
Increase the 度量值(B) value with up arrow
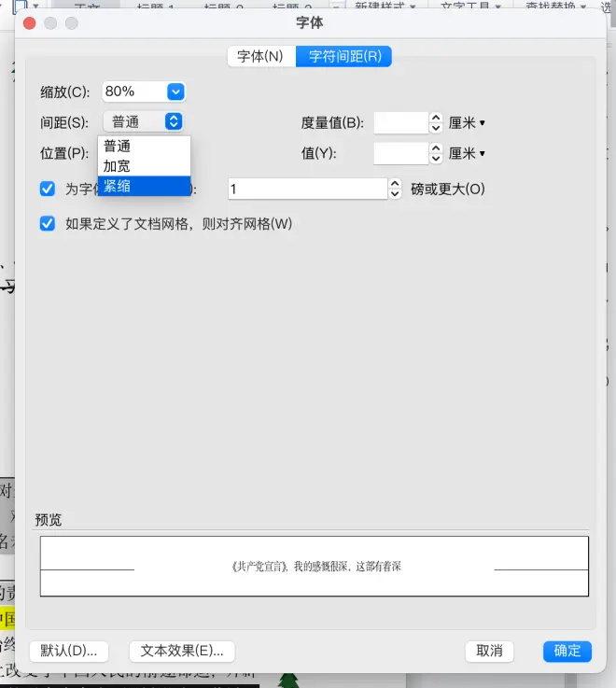(x=436, y=118)
